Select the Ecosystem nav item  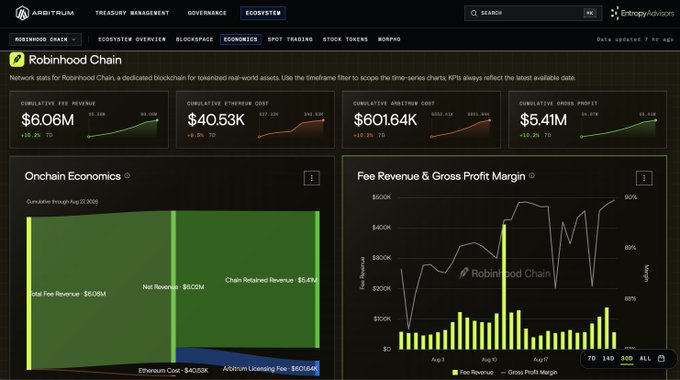point(263,13)
